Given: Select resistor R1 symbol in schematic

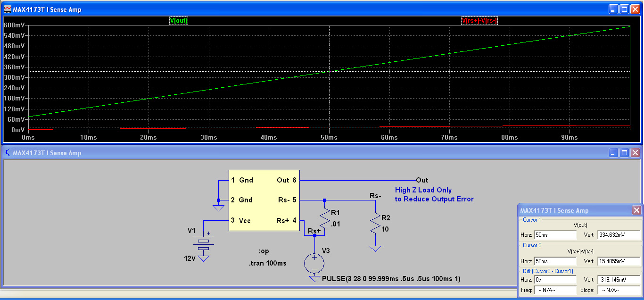Looking at the screenshot, I should 324,219.
